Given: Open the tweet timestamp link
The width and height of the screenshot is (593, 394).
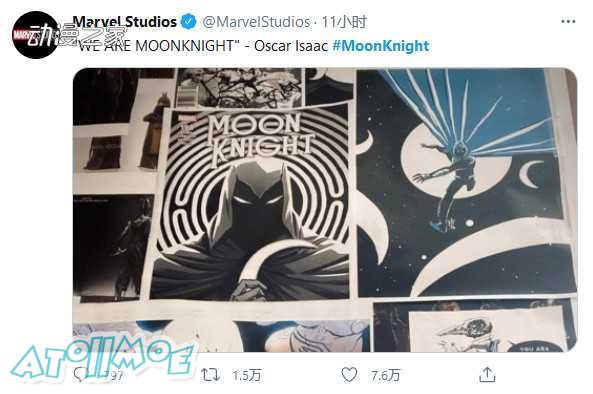Looking at the screenshot, I should (x=344, y=22).
